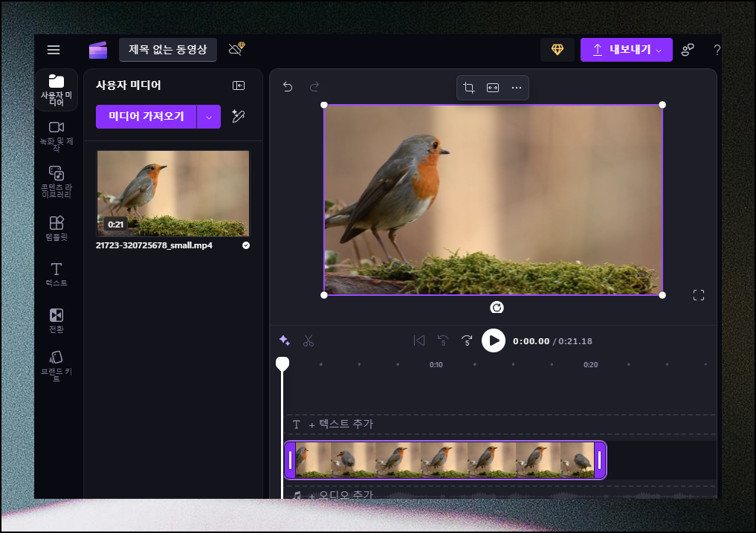Click 텍스트 추가 on the text track

point(341,424)
